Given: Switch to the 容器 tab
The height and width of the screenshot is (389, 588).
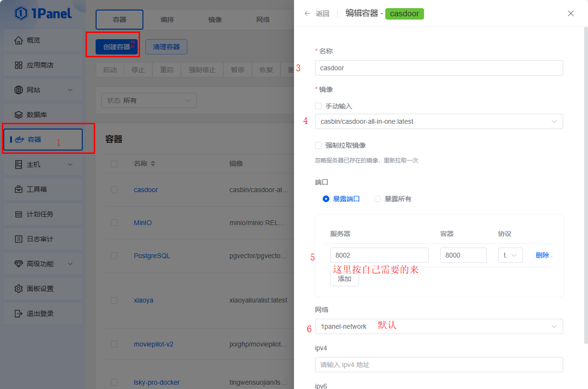Looking at the screenshot, I should (120, 20).
